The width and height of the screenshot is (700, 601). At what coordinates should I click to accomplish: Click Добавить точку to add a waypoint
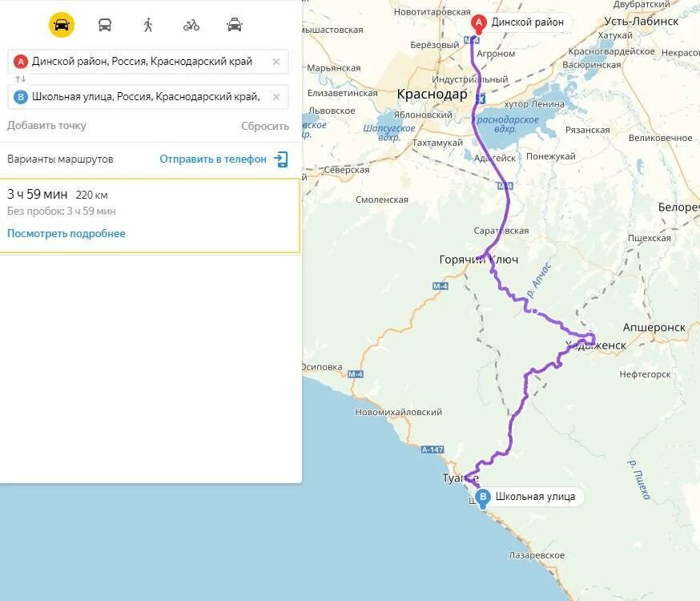47,126
